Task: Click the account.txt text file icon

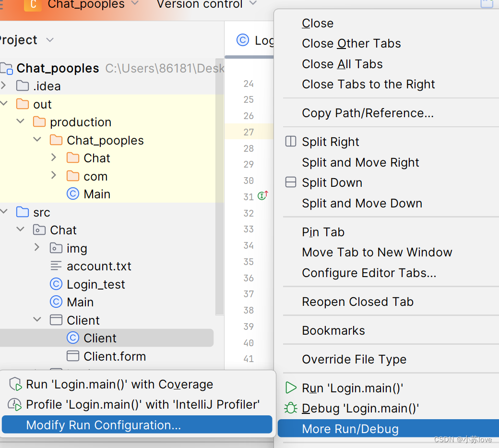Action: point(56,266)
